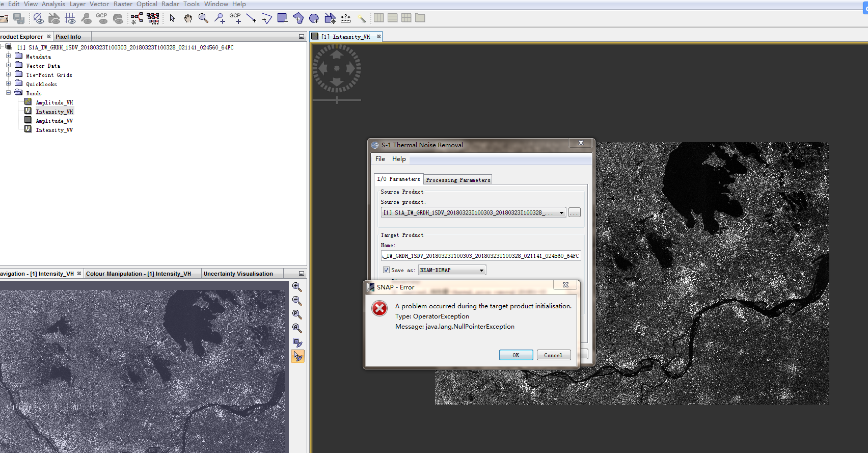Screen dimensions: 868x453
Task: Open the Radar menu
Action: (170, 4)
